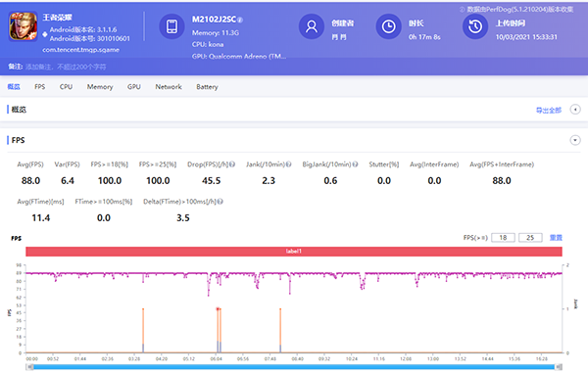Click the diamond icon beside Android version name
Image resolution: width=588 pixels, height=373 pixels.
(45, 34)
